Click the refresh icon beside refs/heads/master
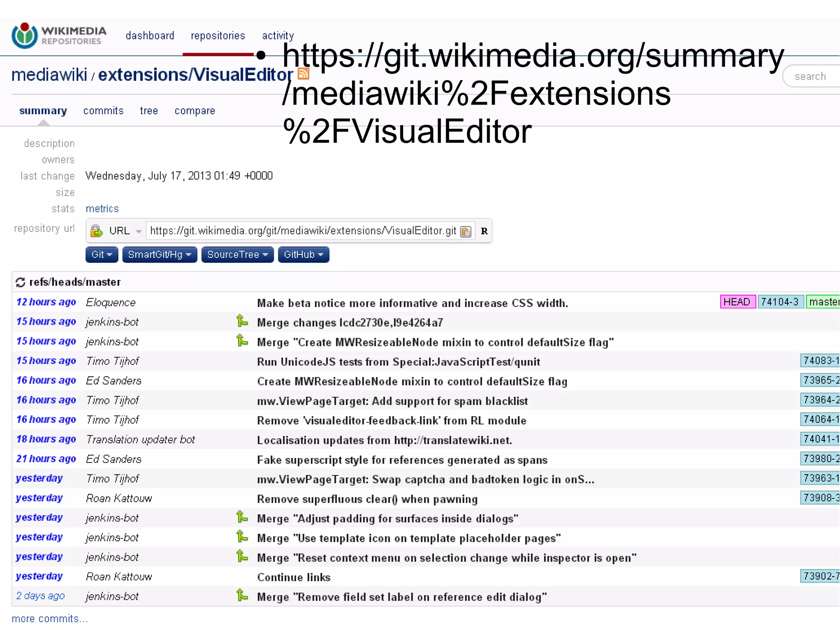 [x=21, y=282]
